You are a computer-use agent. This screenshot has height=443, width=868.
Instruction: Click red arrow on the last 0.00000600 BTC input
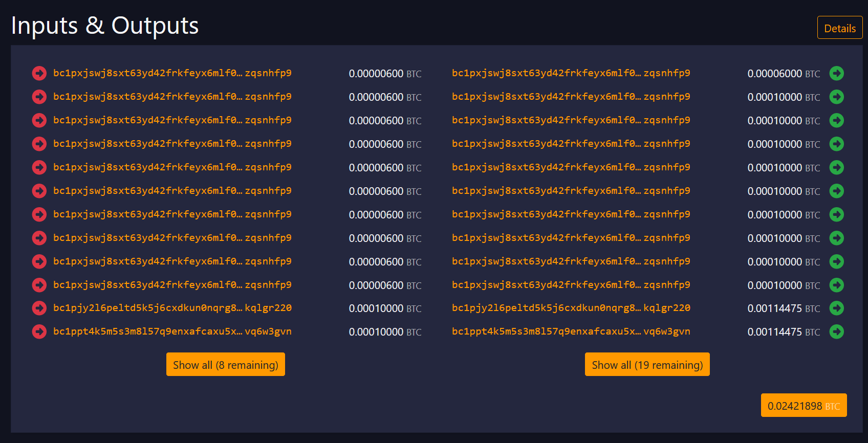click(x=39, y=285)
